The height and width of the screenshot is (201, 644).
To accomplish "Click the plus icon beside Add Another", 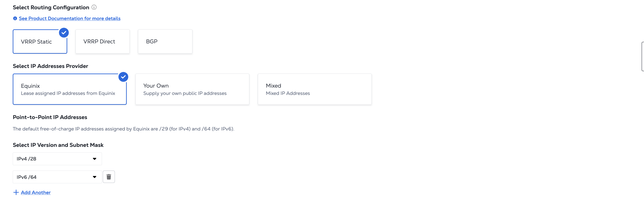I will 16,192.
